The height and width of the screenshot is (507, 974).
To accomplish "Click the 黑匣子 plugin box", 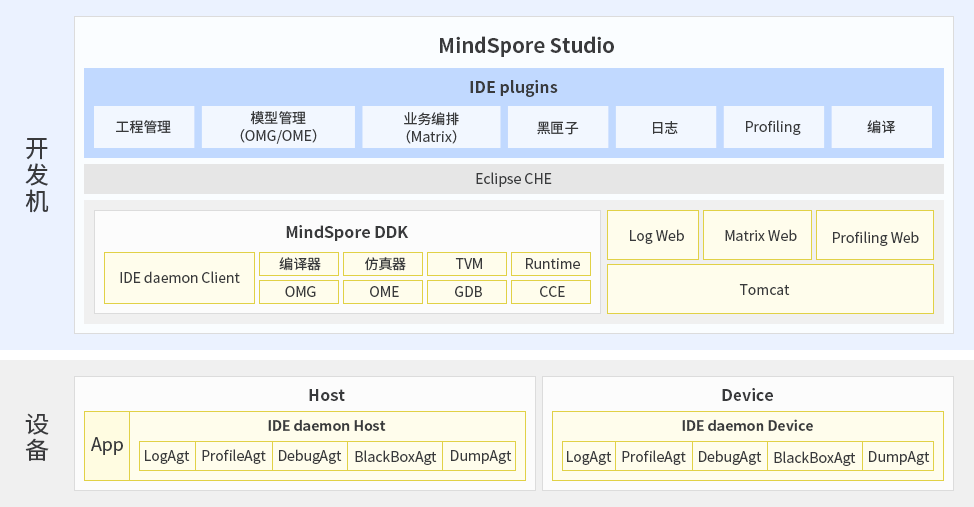I will [x=558, y=127].
